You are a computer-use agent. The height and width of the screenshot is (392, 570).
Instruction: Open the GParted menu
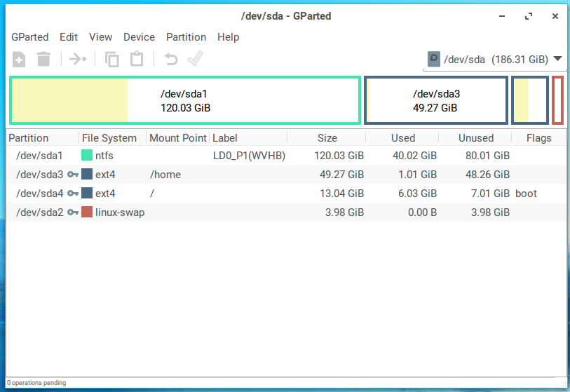point(29,37)
